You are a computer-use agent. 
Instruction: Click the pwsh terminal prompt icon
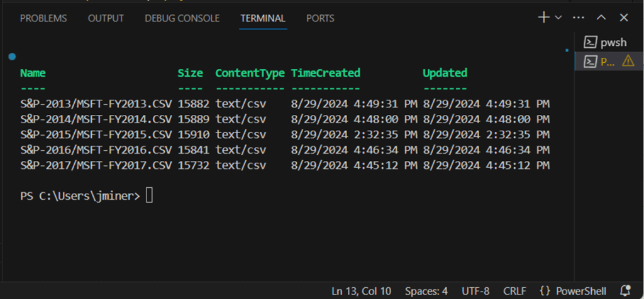[590, 42]
